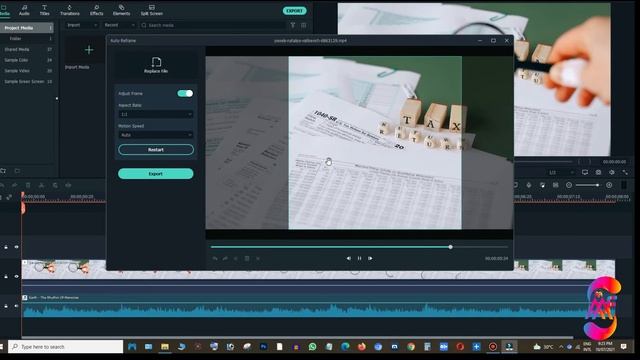
Task: Click the timeline zoom slider handle
Action: coord(597,185)
